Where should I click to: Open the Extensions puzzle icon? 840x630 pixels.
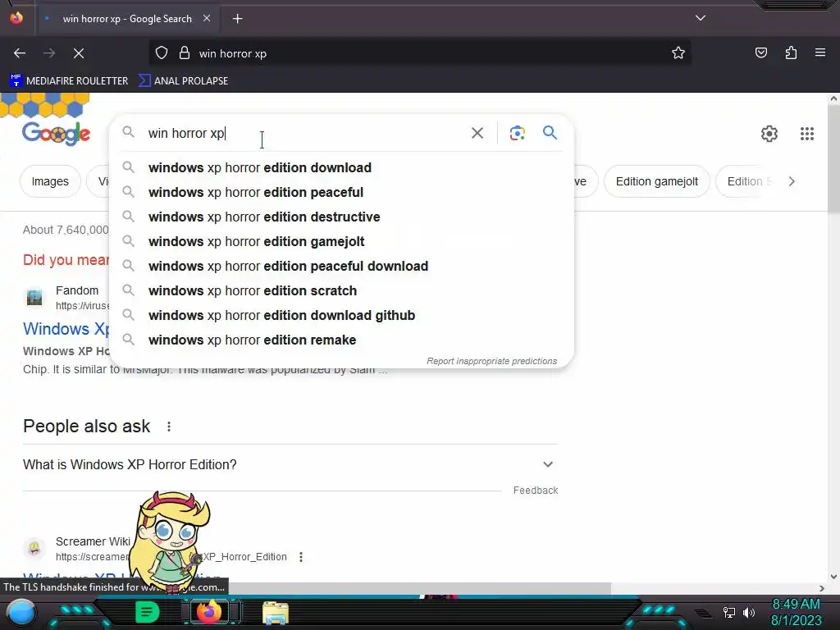tap(791, 53)
